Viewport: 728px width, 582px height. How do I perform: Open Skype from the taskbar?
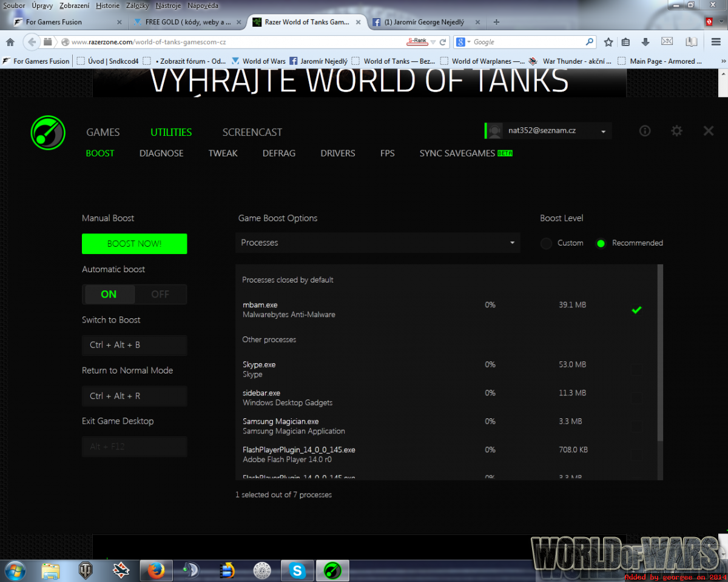pos(297,570)
